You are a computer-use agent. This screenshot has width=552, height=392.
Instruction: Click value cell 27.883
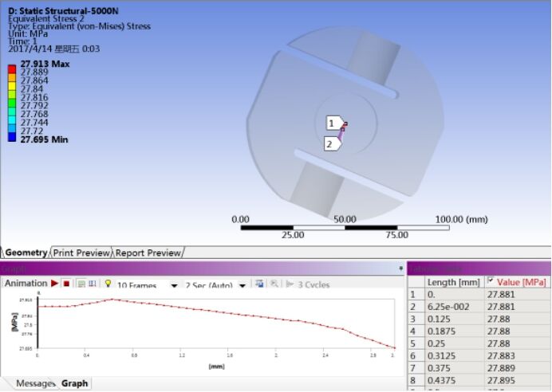click(x=518, y=356)
